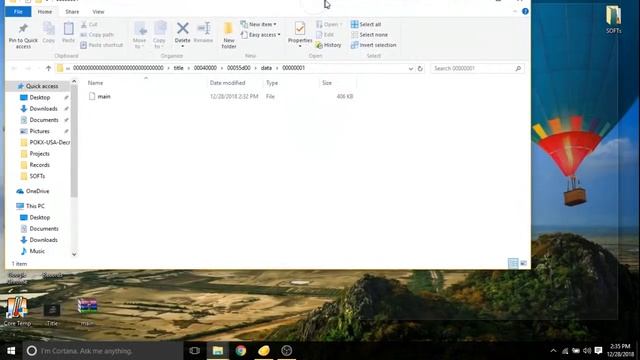Select the main file
The image size is (640, 360).
pos(104,96)
